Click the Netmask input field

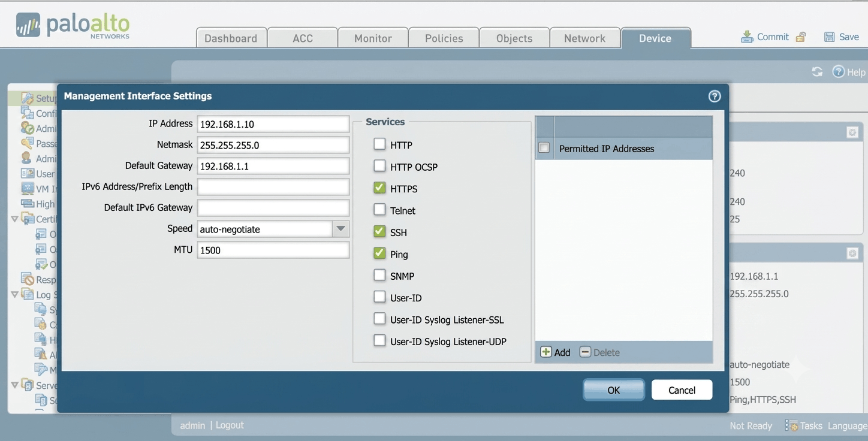[x=273, y=145]
